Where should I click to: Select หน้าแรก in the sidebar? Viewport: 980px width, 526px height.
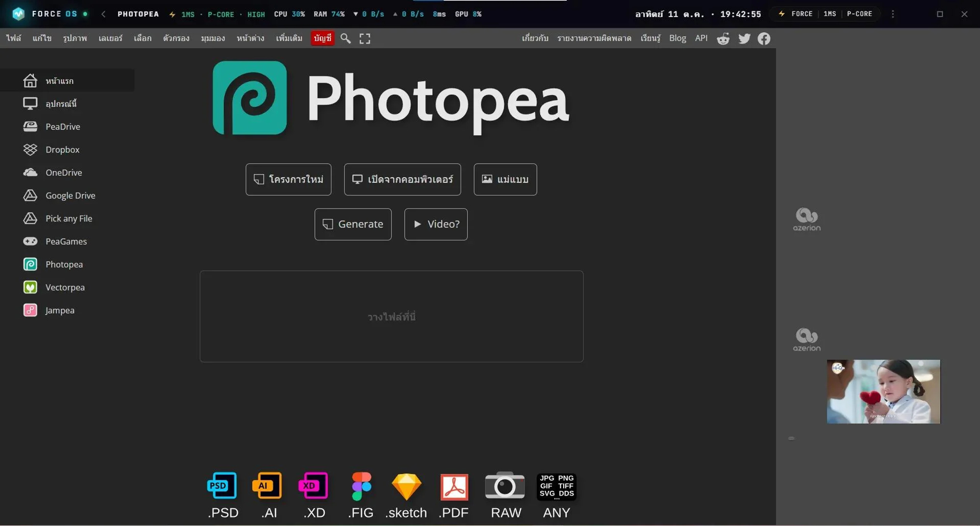coord(67,80)
